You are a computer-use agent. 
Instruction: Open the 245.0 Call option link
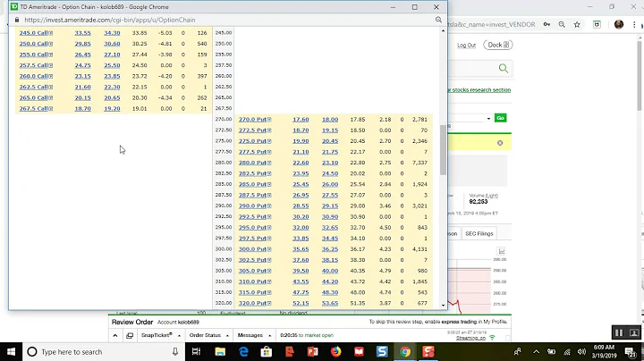36,33
